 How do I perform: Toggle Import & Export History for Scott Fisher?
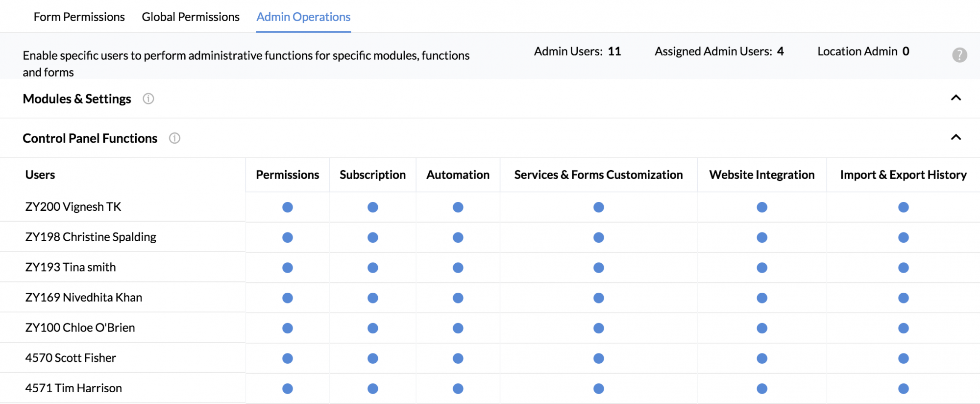pos(904,358)
